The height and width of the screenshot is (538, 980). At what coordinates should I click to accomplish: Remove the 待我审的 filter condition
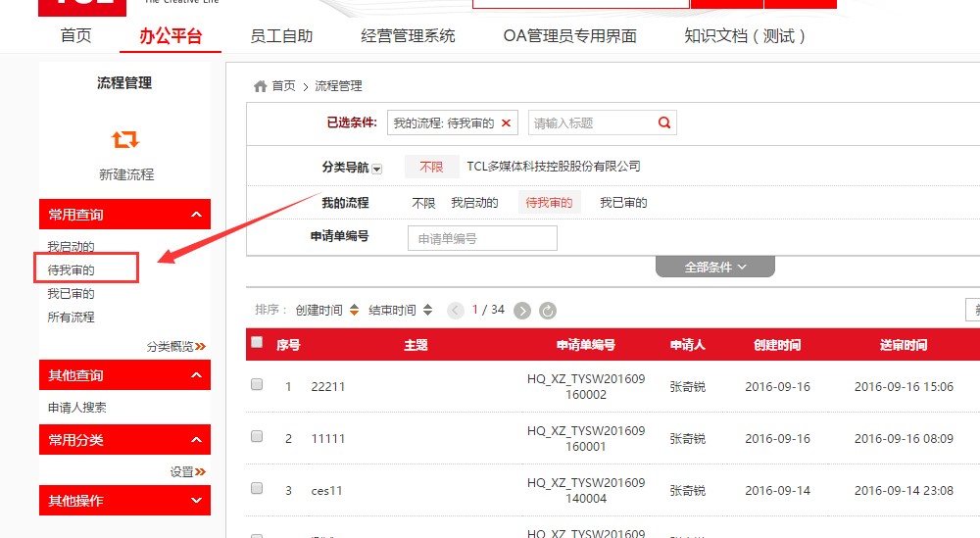(507, 123)
